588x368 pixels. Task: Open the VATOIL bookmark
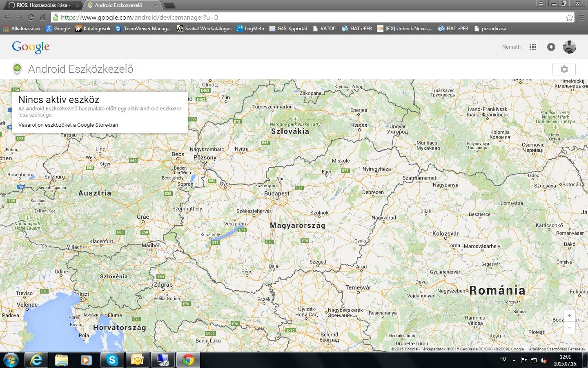(x=325, y=29)
